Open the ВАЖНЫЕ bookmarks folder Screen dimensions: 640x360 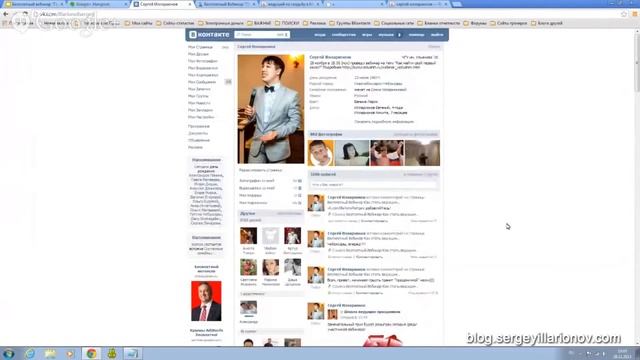(259, 23)
